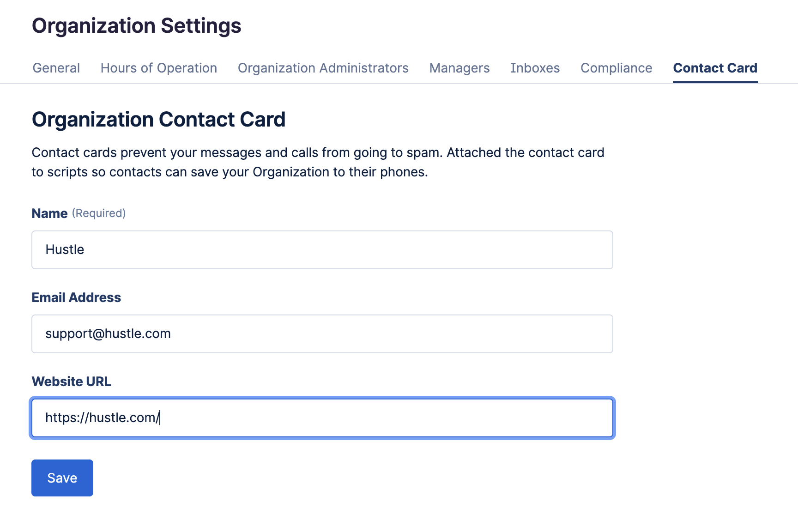
Task: Save the contact card changes
Action: click(x=62, y=478)
